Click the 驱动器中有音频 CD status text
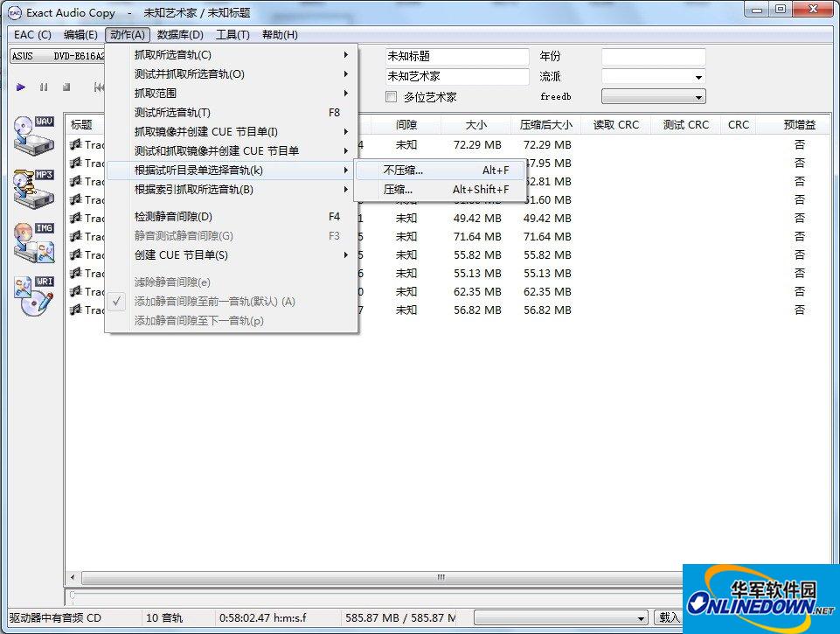This screenshot has height=634, width=840. [x=55, y=618]
